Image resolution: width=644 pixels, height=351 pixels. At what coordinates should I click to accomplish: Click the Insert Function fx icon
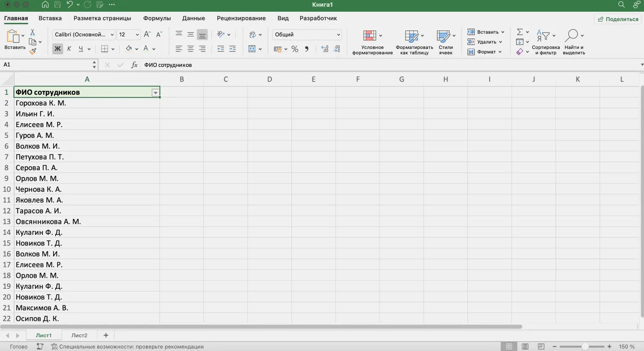pyautogui.click(x=134, y=65)
